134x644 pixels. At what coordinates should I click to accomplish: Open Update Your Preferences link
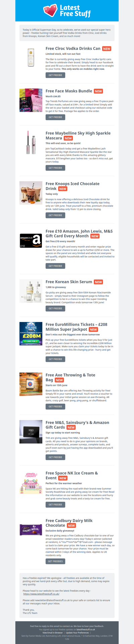(77, 633)
